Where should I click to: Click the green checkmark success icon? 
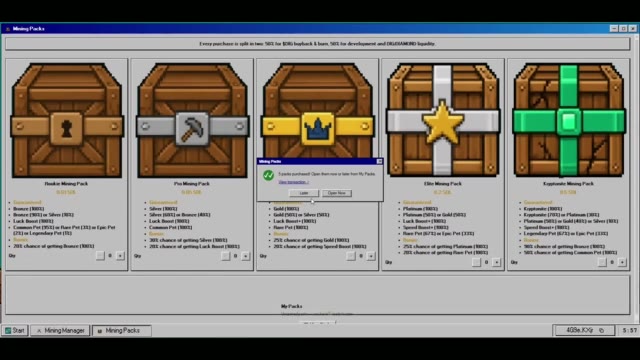tap(268, 176)
